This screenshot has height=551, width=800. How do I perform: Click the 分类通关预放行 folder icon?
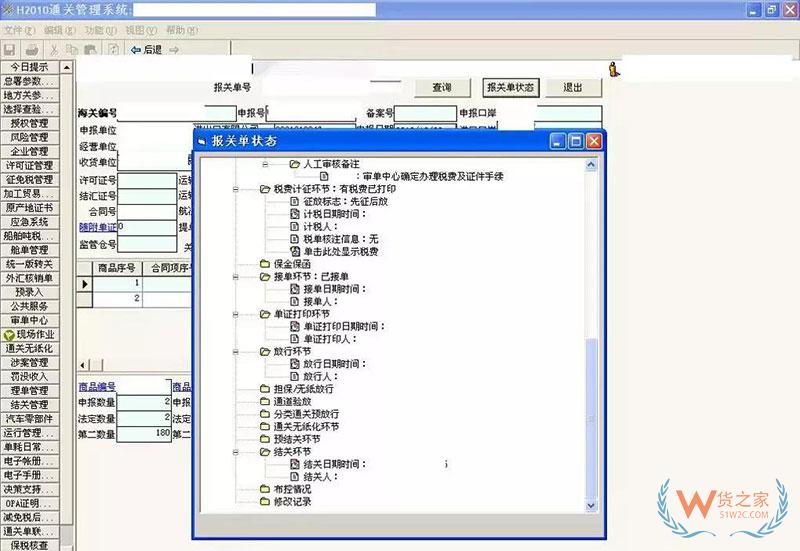coord(264,414)
